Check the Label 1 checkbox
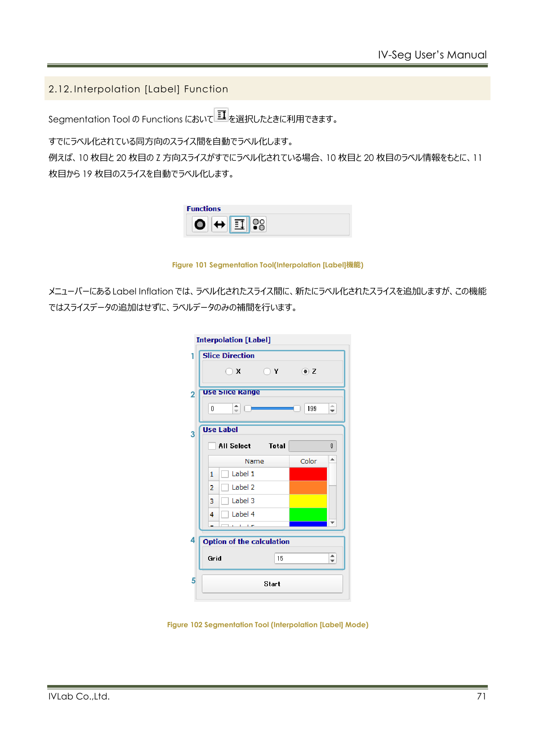 [x=225, y=474]
